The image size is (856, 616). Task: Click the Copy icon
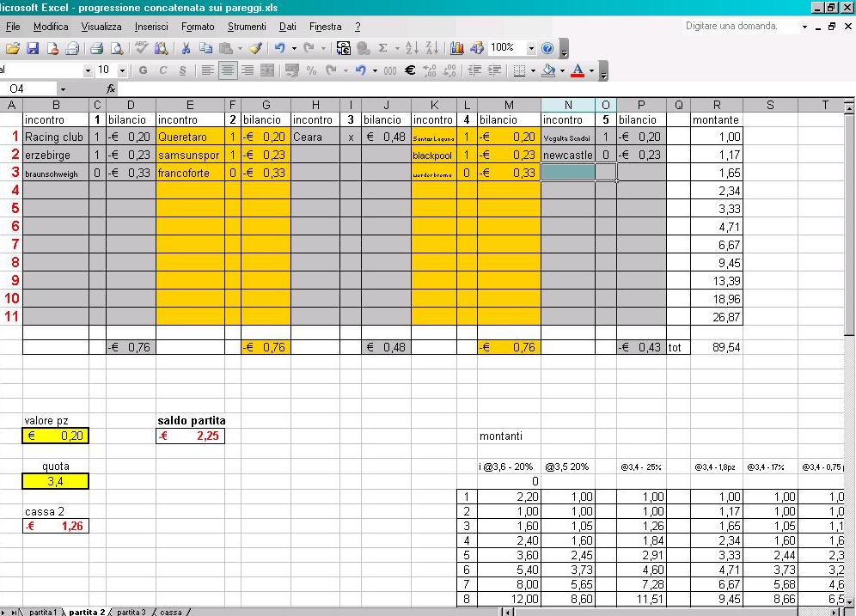(x=205, y=49)
